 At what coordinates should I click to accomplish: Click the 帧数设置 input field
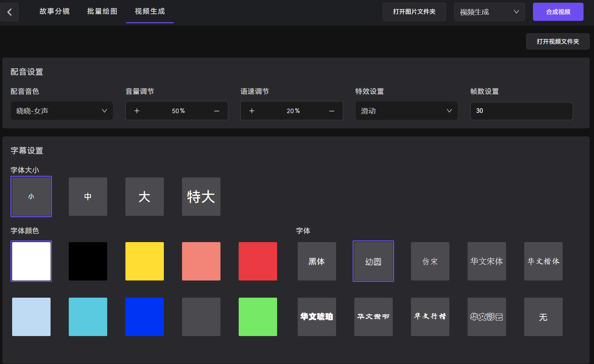(x=522, y=111)
